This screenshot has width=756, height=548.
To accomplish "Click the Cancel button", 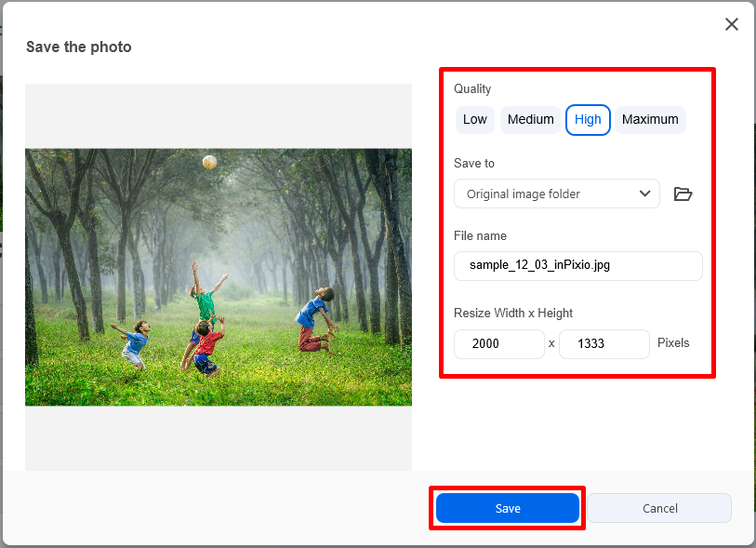I will pyautogui.click(x=659, y=508).
